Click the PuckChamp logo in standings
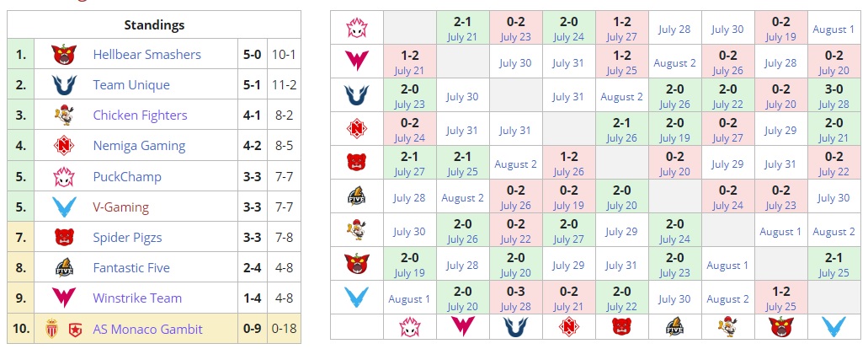The image size is (868, 349). [64, 177]
